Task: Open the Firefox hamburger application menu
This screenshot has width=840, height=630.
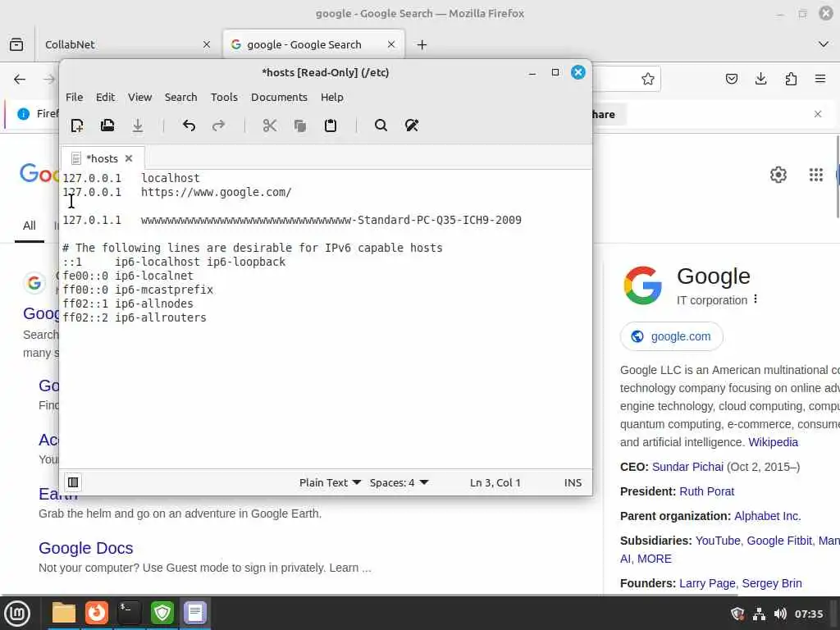Action: point(820,80)
